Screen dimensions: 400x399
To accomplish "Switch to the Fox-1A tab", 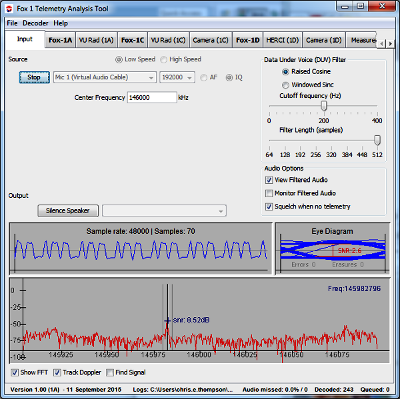I will pyautogui.click(x=60, y=40).
